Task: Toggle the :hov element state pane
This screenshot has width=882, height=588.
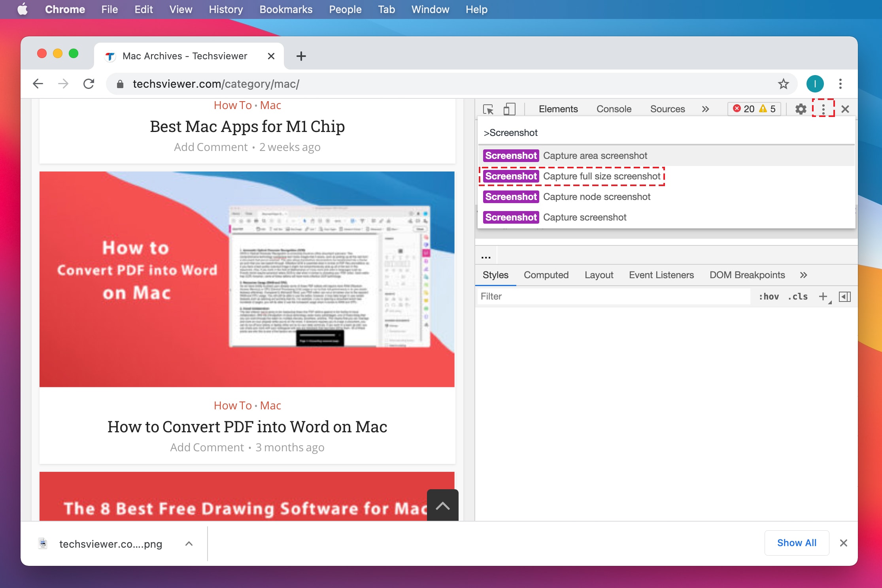Action: pos(769,296)
